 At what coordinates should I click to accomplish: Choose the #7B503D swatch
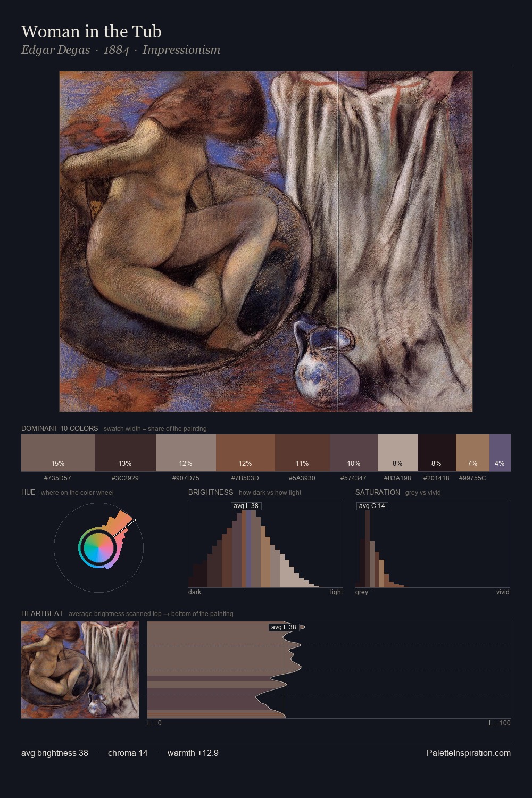click(245, 453)
